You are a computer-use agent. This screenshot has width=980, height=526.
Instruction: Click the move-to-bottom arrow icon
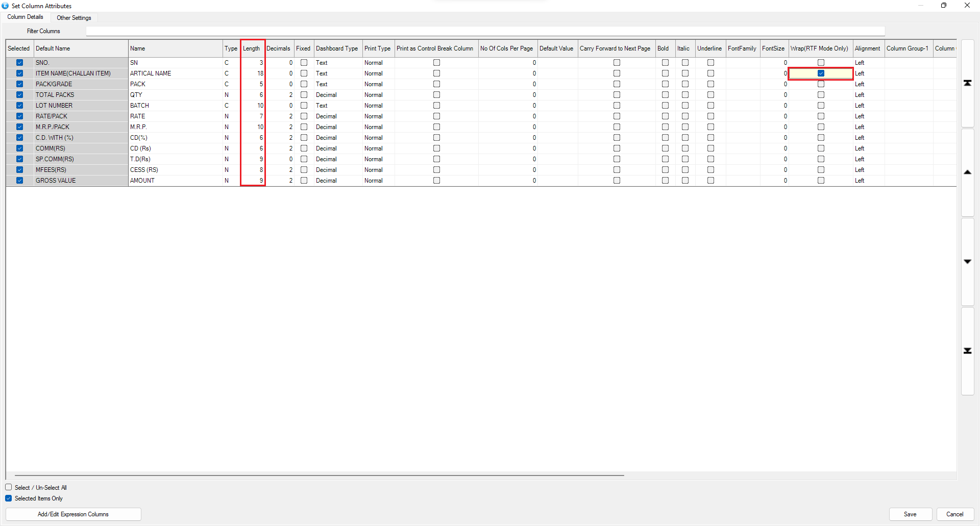(967, 351)
